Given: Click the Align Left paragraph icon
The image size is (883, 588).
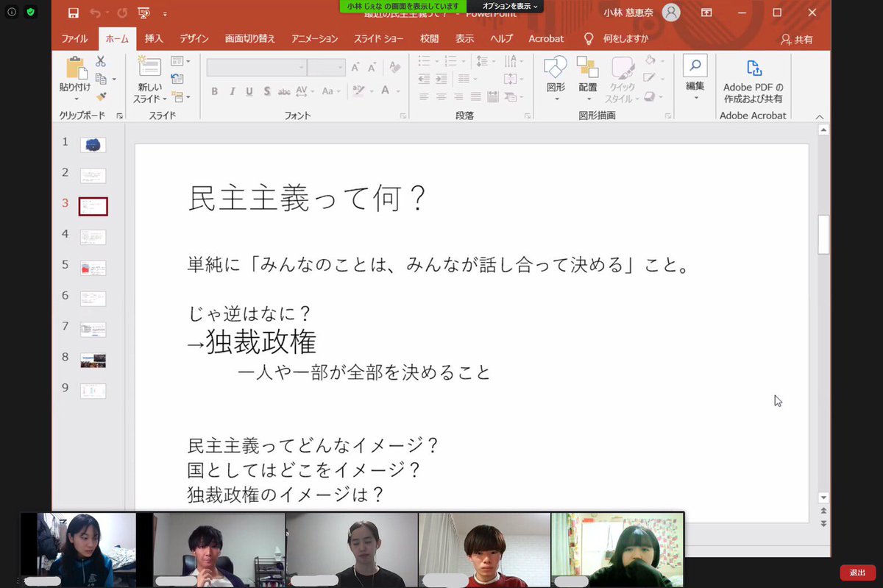Looking at the screenshot, I should pos(424,96).
